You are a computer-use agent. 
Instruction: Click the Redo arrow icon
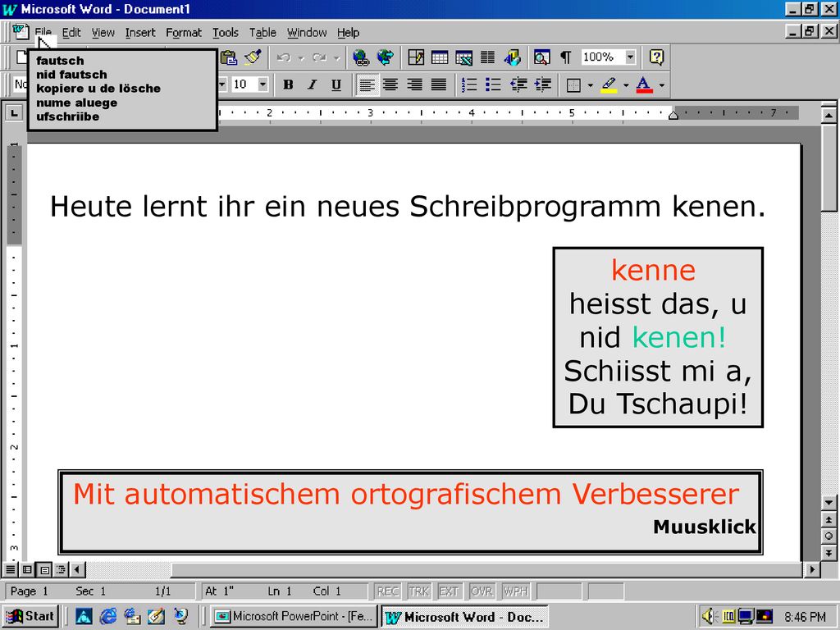click(x=319, y=57)
